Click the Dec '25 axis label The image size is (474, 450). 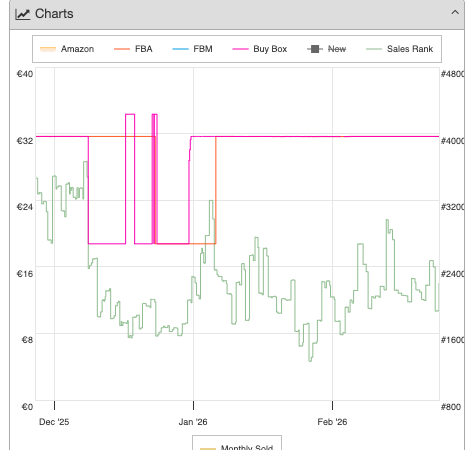point(54,422)
